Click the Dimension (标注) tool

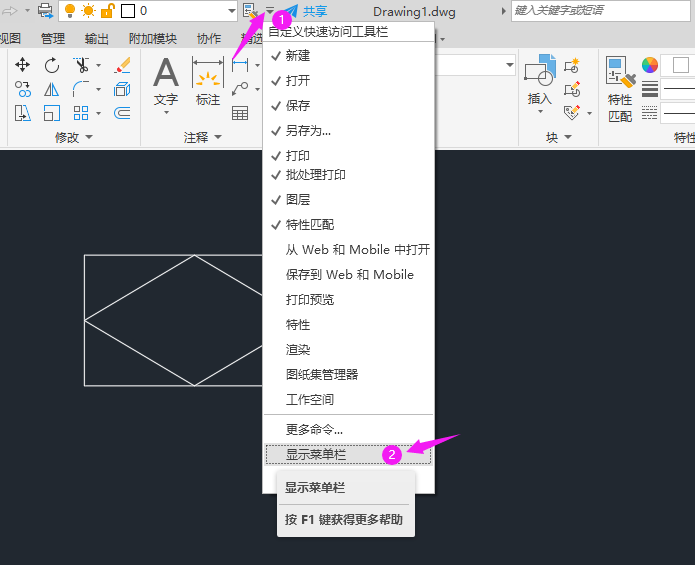208,81
